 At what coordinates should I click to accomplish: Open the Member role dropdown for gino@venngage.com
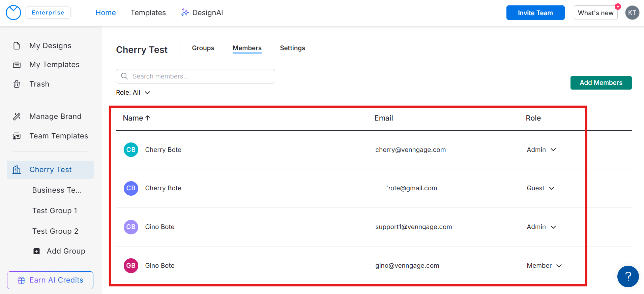(x=544, y=265)
